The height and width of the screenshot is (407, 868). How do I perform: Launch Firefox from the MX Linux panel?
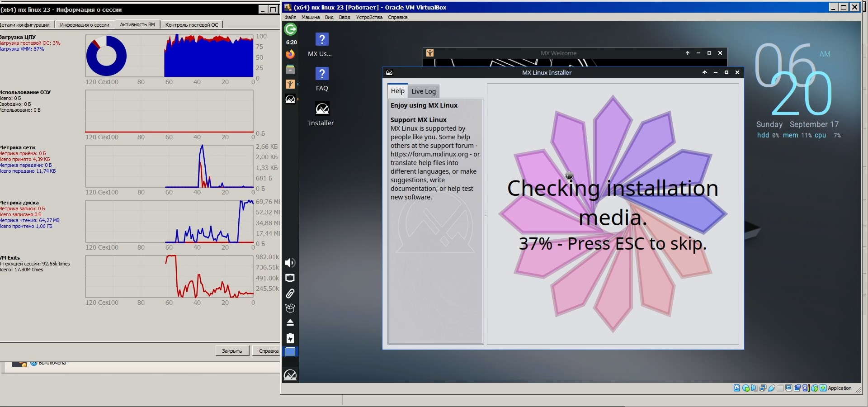(x=290, y=54)
